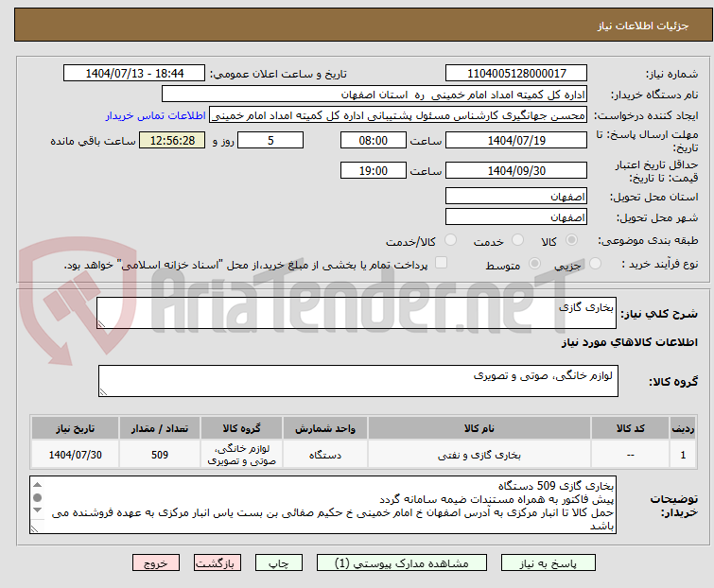Image resolution: width=714 pixels, height=588 pixels.
Task: Select the کالا radio button
Action: (x=571, y=240)
